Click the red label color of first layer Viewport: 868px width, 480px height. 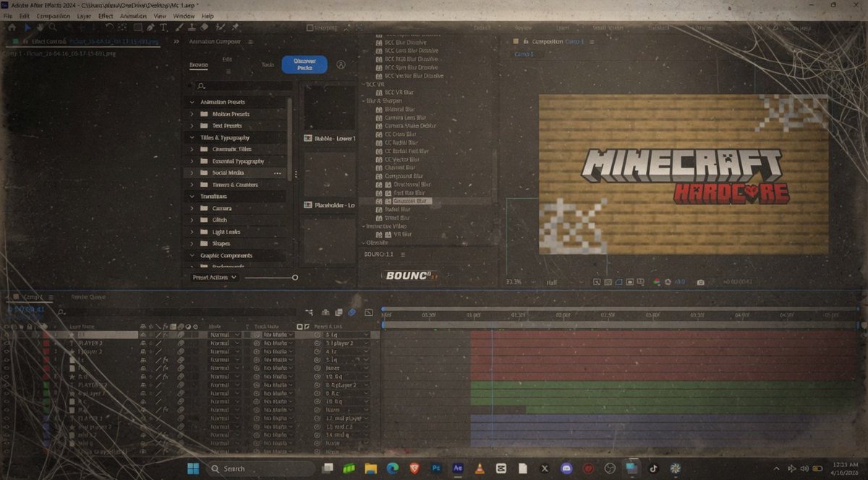[x=46, y=335]
